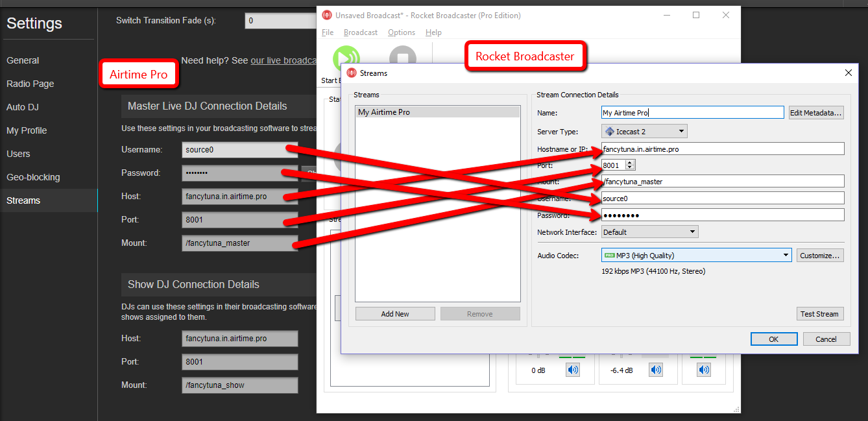Image resolution: width=868 pixels, height=421 pixels.
Task: Open the Help menu in Rocket Broadcaster
Action: [x=434, y=32]
